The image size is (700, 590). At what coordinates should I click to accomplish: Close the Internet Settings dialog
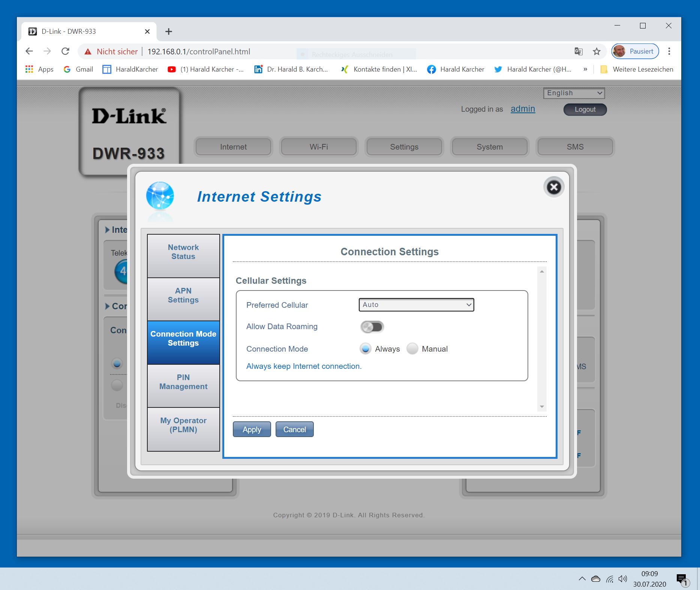coord(554,187)
